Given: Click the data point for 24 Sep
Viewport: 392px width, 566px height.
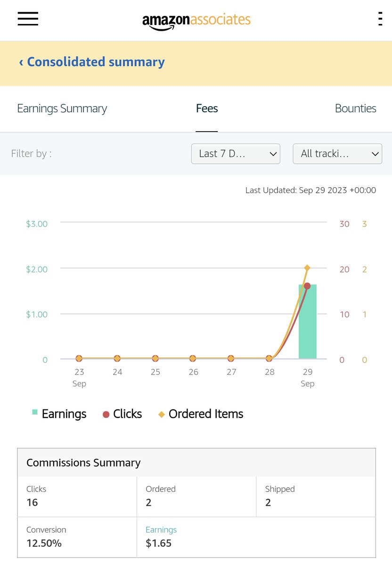Looking at the screenshot, I should click(117, 358).
